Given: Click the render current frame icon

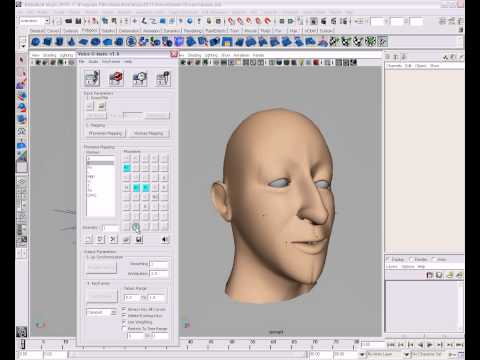Looking at the screenshot, I should (x=323, y=21).
